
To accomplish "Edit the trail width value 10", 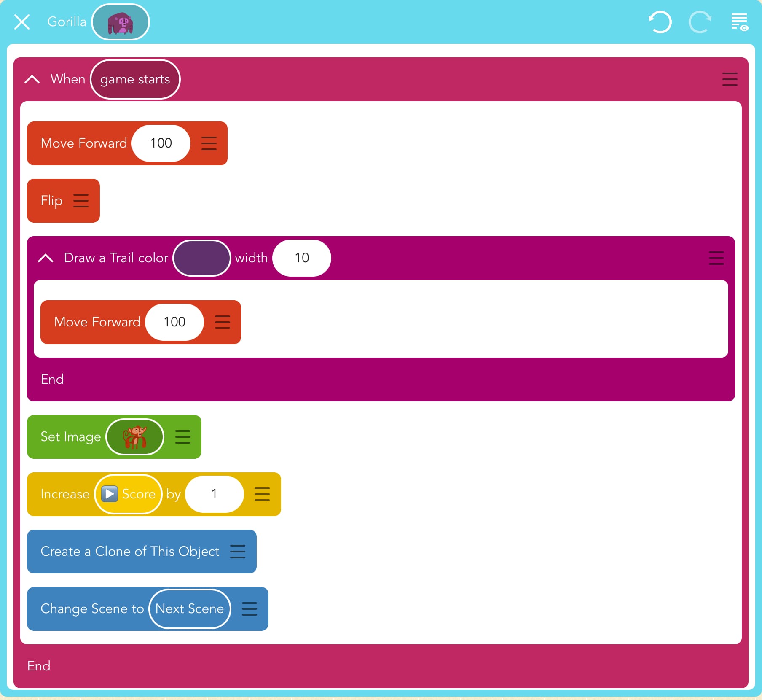I will click(x=302, y=258).
